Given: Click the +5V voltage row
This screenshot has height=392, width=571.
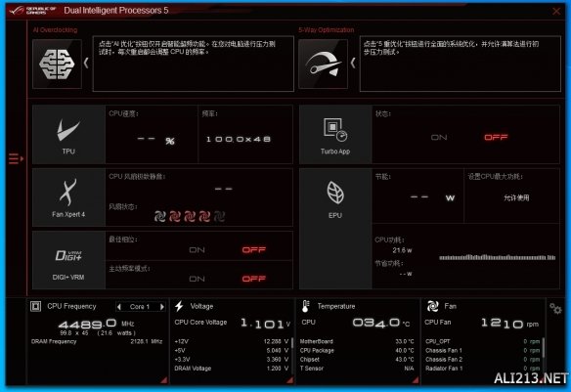Looking at the screenshot, I should click(x=232, y=351).
